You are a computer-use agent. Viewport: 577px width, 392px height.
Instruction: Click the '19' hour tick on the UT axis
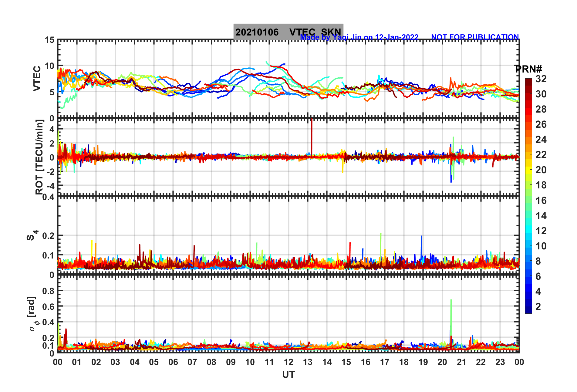pyautogui.click(x=423, y=362)
